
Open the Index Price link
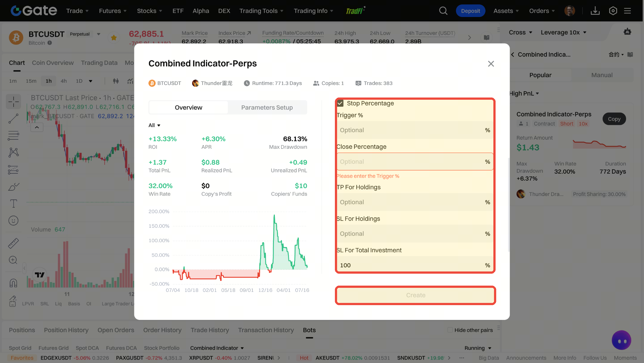235,33
